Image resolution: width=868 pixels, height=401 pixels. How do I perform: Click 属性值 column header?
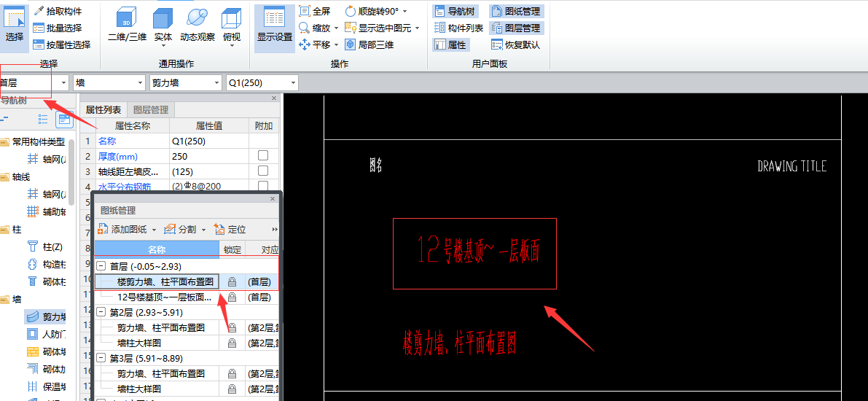[209, 126]
